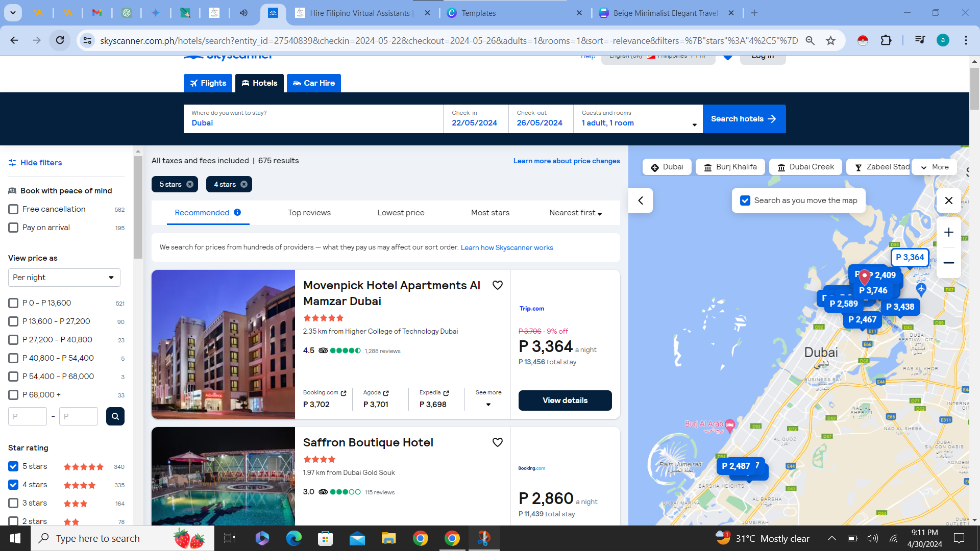Sort results by Lowest price
This screenshot has width=980, height=551.
pos(401,213)
